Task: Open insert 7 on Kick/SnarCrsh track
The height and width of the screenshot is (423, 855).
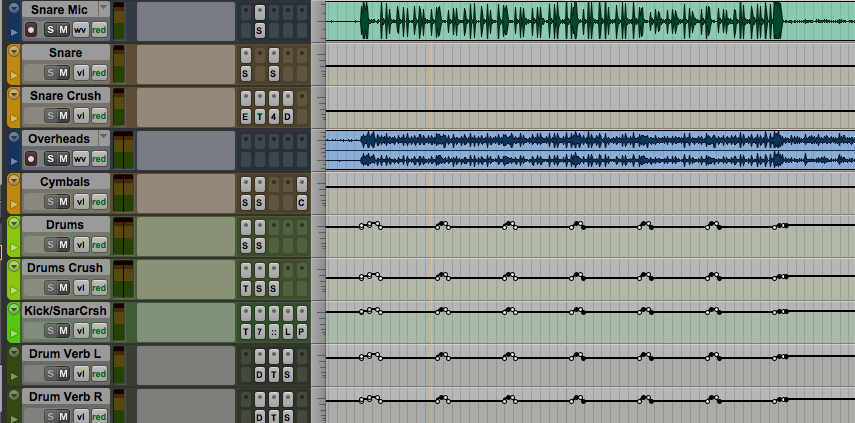Action: (x=259, y=331)
